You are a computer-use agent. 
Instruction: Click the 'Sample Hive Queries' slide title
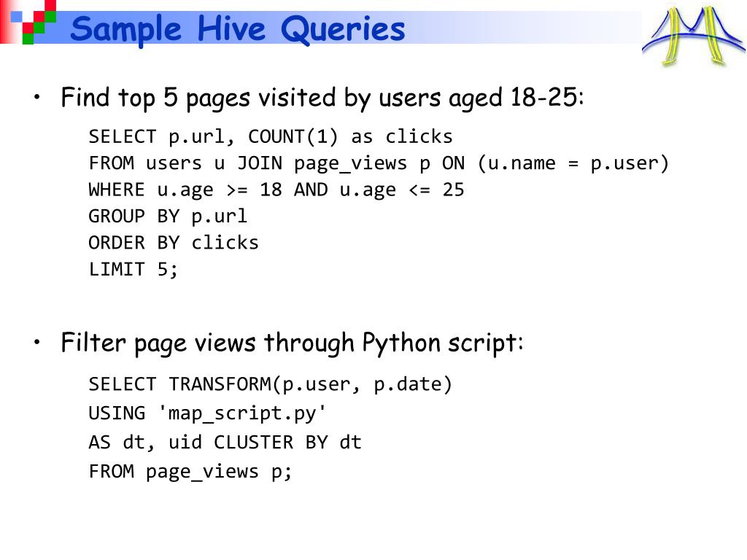click(238, 29)
